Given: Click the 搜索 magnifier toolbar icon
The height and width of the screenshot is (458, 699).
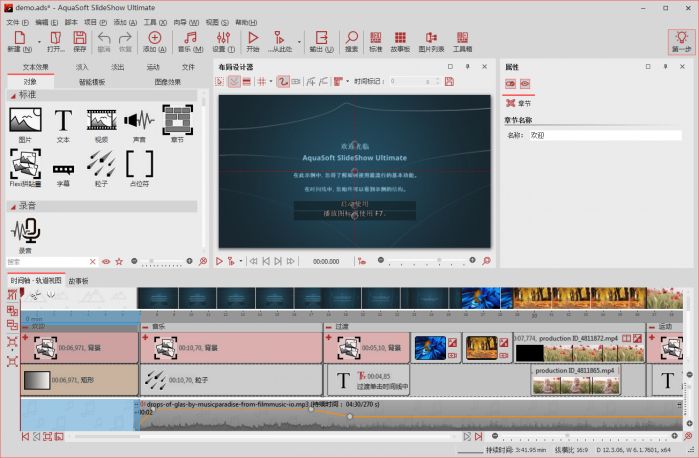Looking at the screenshot, I should pyautogui.click(x=352, y=41).
